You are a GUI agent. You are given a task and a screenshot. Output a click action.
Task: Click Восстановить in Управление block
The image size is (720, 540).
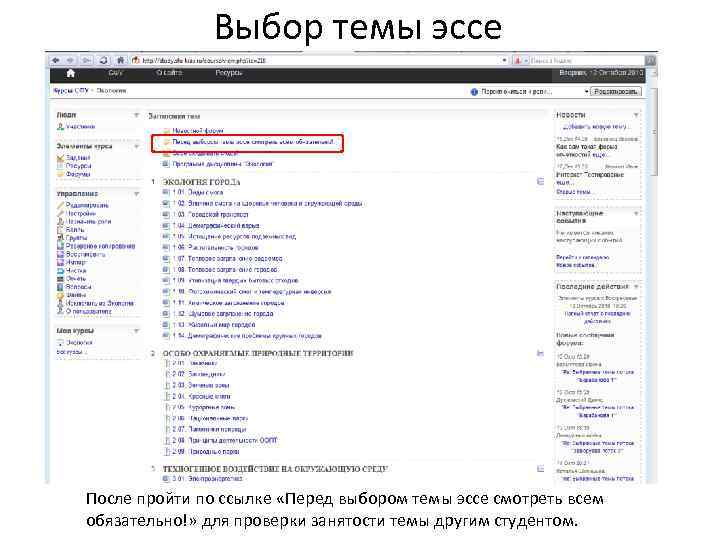pos(85,254)
